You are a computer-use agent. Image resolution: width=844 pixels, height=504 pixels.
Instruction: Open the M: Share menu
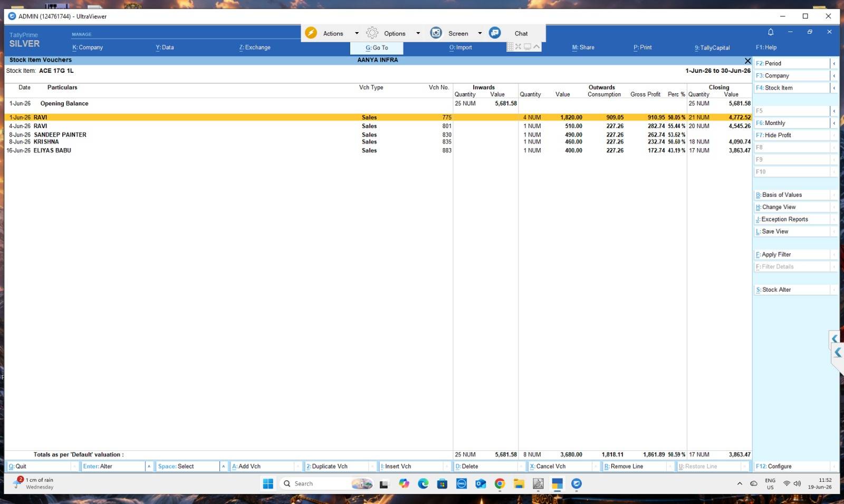(583, 47)
